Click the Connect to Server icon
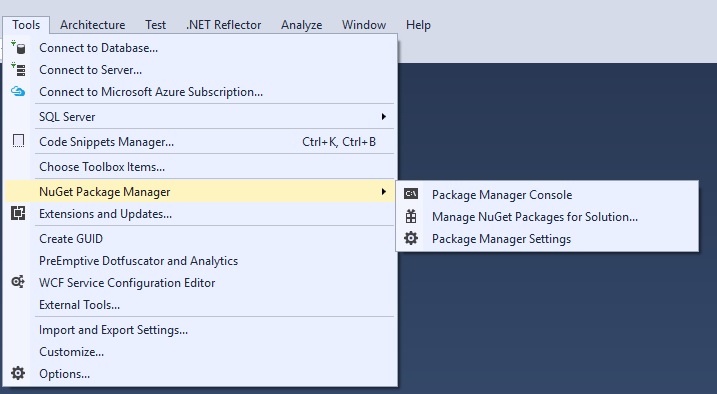The image size is (717, 394). point(18,69)
